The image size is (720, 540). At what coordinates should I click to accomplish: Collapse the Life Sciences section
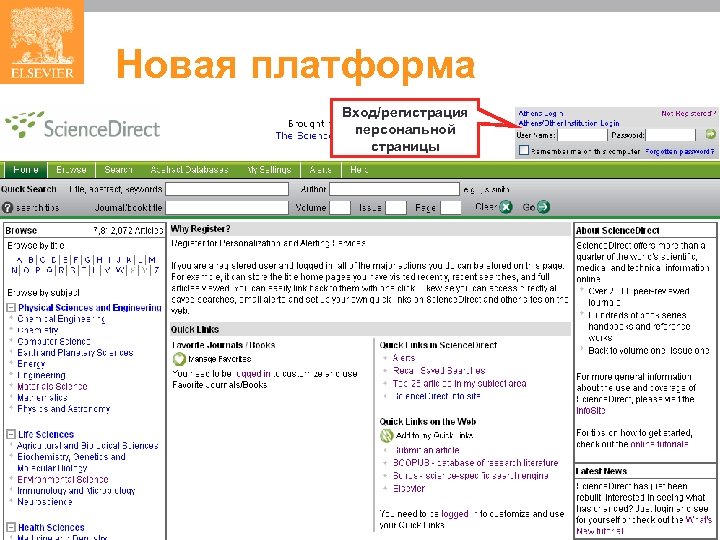tap(11, 434)
